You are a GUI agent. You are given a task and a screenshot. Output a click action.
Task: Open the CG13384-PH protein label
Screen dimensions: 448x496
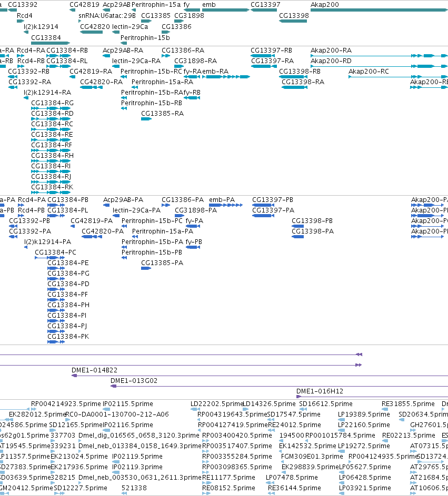coord(68,305)
